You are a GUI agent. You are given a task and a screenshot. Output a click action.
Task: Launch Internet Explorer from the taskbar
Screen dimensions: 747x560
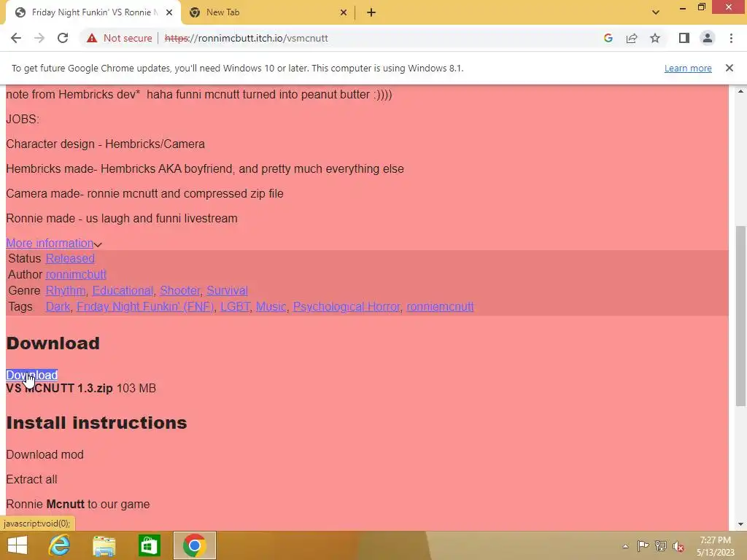click(x=60, y=545)
